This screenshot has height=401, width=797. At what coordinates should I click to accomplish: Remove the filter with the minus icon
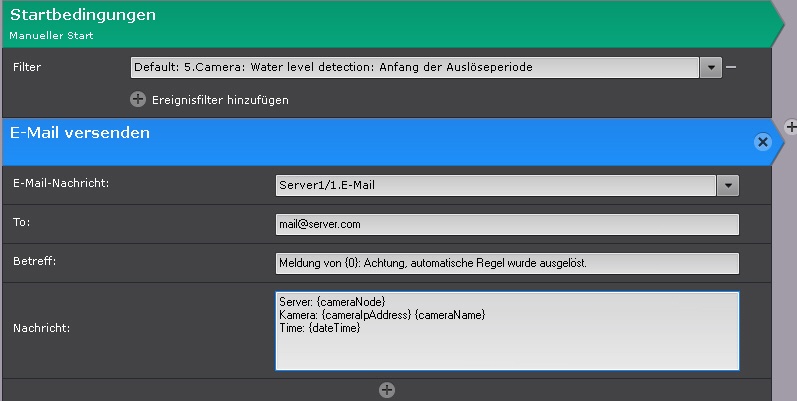point(731,67)
